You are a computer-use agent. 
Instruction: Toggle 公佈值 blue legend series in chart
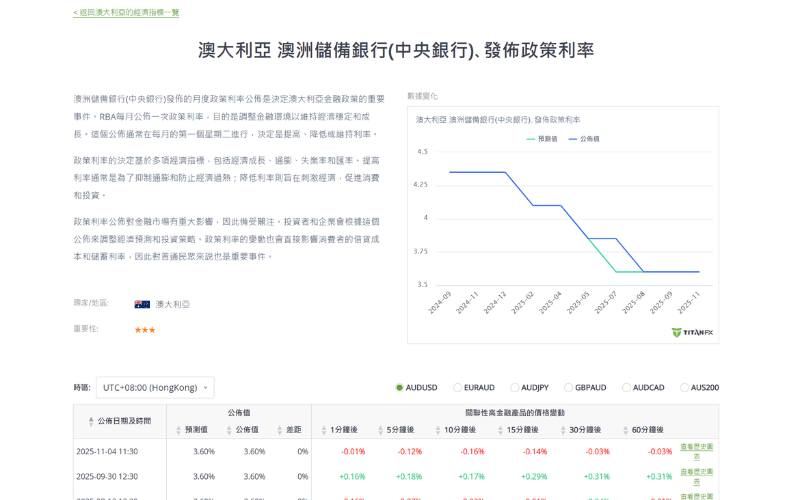click(584, 139)
